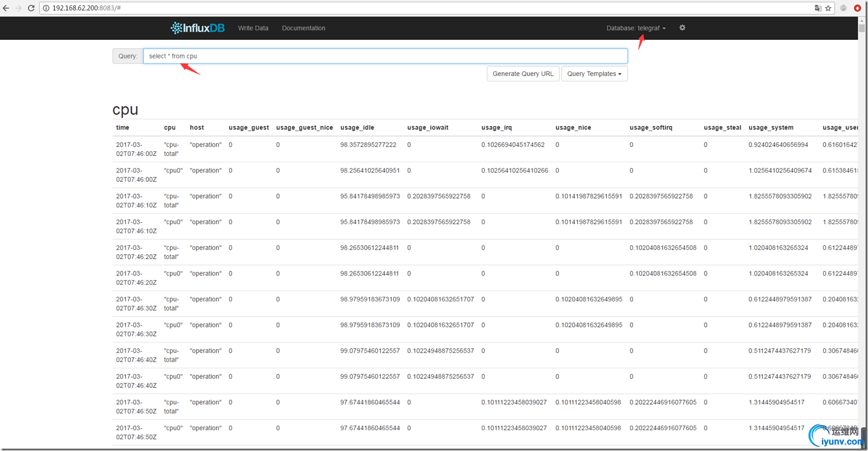Image resolution: width=868 pixels, height=451 pixels.
Task: Focus the Query input field
Action: pos(386,56)
